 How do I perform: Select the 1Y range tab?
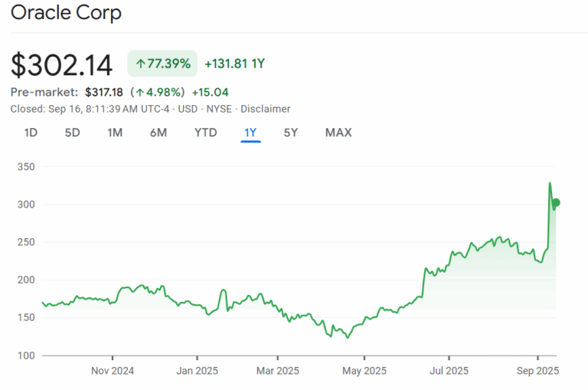[250, 133]
